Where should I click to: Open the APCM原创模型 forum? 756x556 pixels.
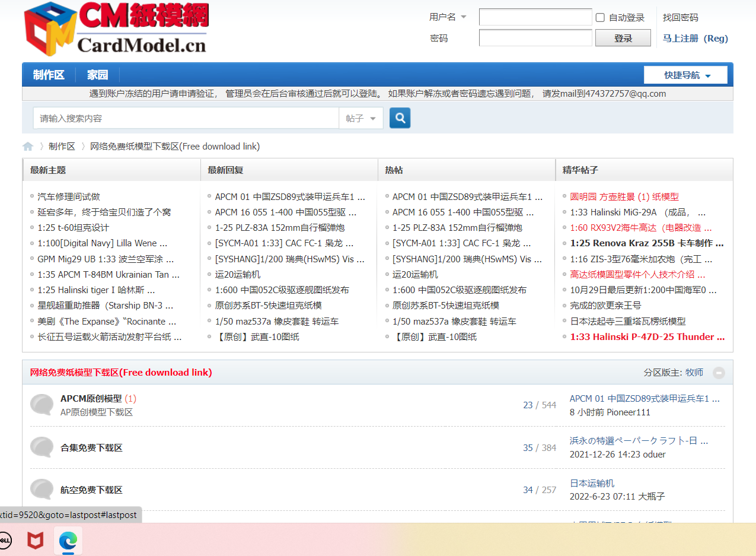pyautogui.click(x=91, y=398)
